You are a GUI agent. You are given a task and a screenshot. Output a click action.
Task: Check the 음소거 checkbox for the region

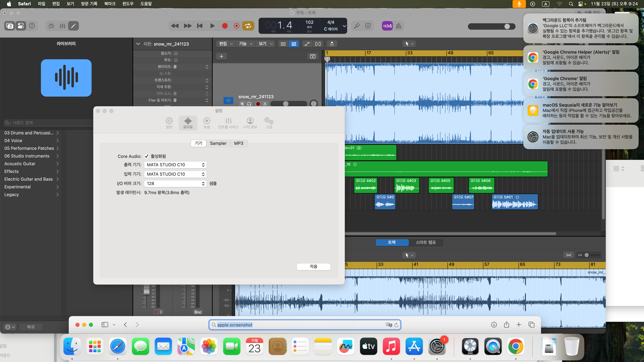click(x=176, y=53)
